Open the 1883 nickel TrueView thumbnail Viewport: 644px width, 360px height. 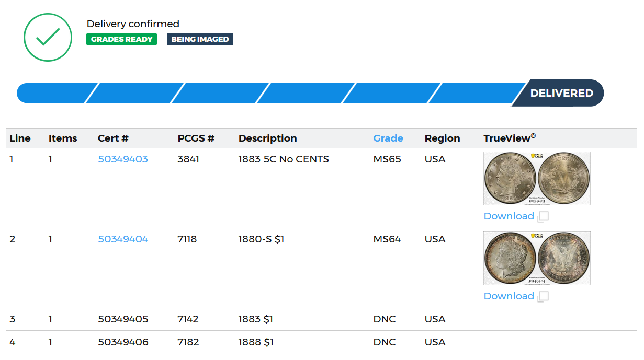click(537, 178)
